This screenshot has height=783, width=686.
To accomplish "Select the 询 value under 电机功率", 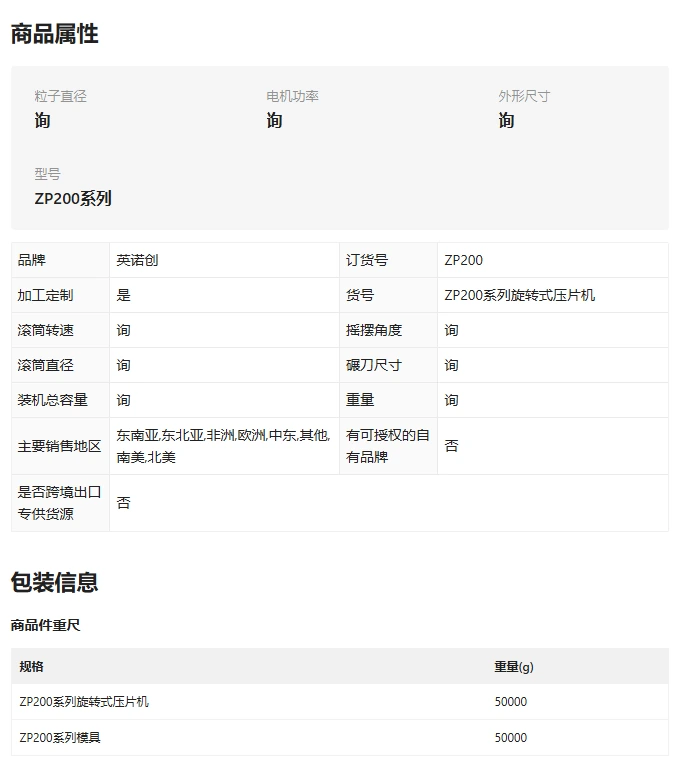I will 274,120.
